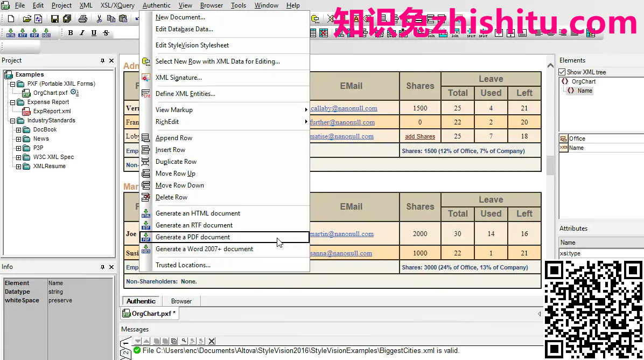Apply Italic formatting
Image resolution: width=644 pixels, height=360 pixels.
tap(82, 33)
